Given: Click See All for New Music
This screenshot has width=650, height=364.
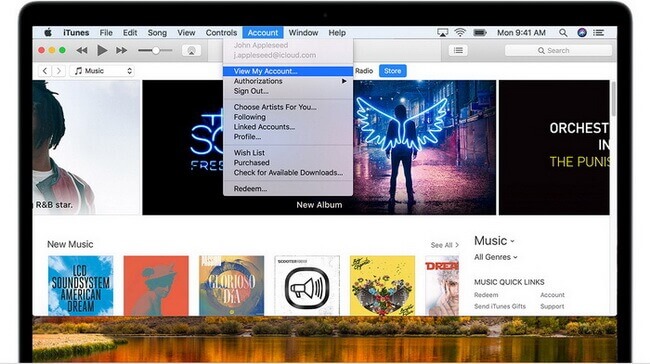Looking at the screenshot, I should (444, 245).
